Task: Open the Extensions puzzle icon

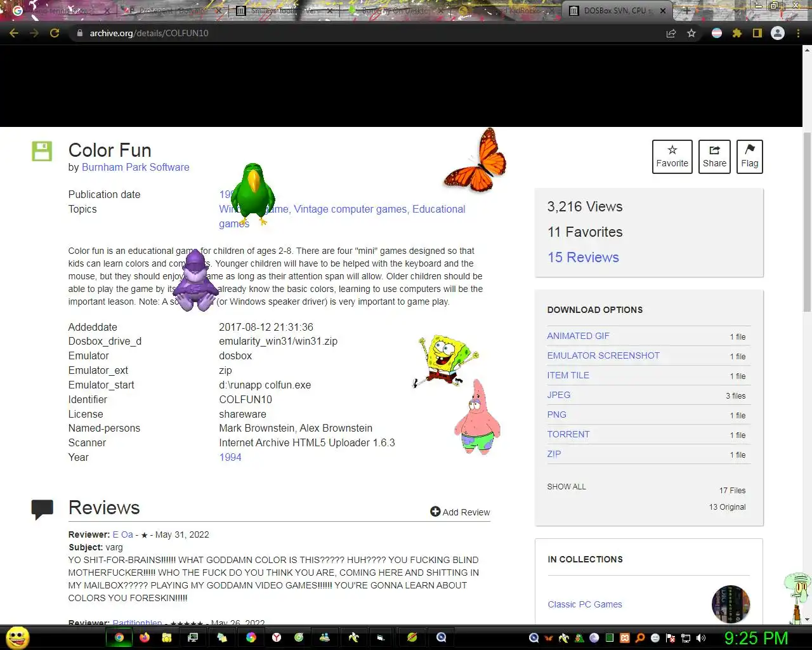Action: (x=737, y=33)
